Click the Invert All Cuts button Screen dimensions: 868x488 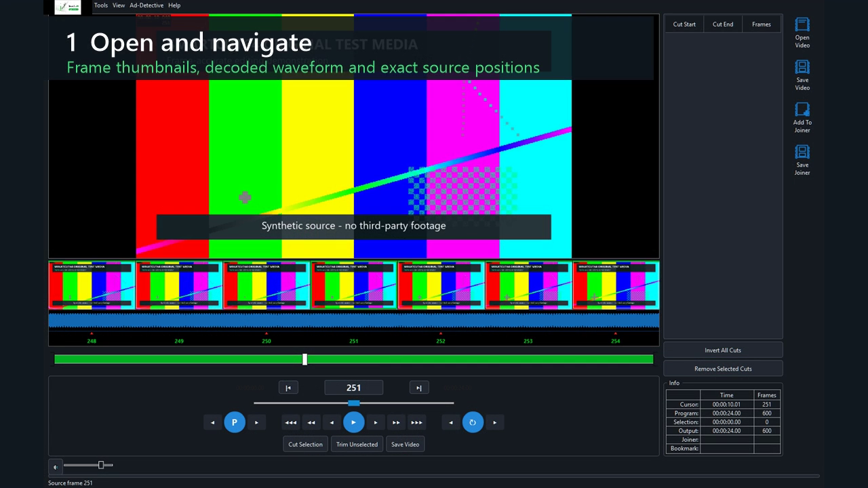tap(723, 350)
